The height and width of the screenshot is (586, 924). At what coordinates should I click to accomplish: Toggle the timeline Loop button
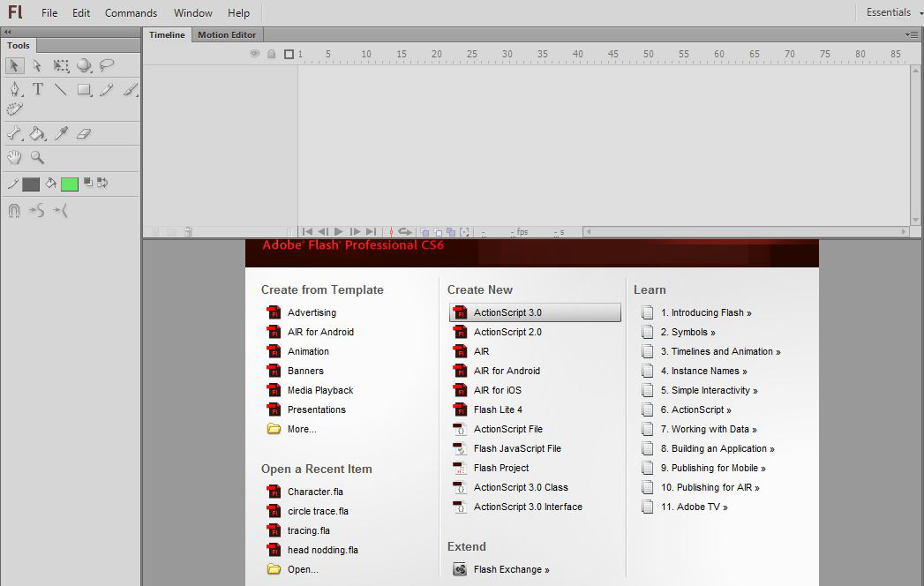[405, 232]
